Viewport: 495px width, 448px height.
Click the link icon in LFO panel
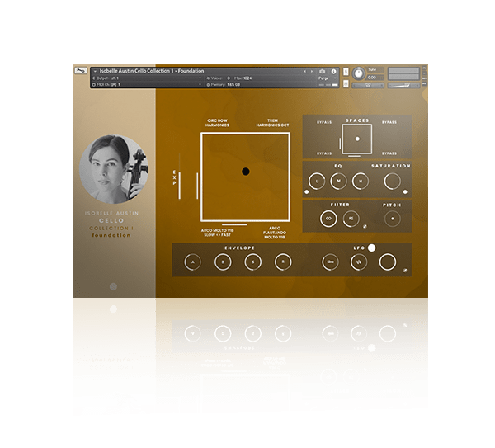click(x=405, y=271)
